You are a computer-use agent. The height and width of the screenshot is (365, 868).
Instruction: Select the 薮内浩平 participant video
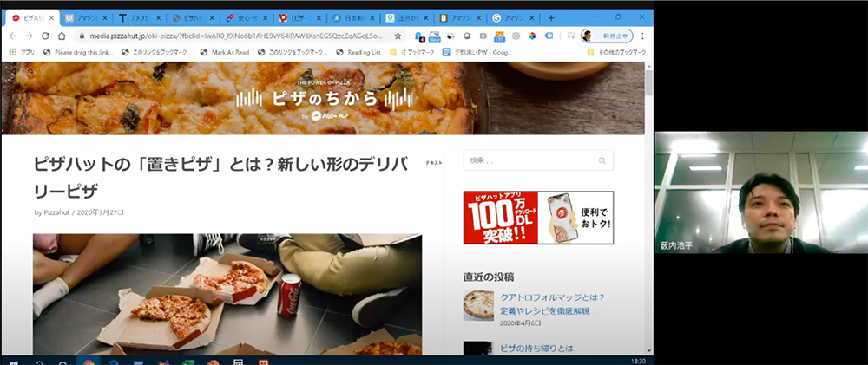761,192
